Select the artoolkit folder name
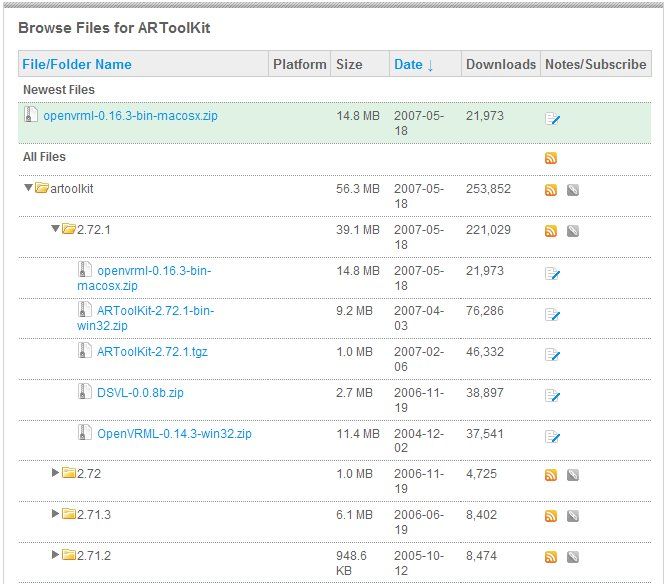668x584 pixels. coord(72,189)
